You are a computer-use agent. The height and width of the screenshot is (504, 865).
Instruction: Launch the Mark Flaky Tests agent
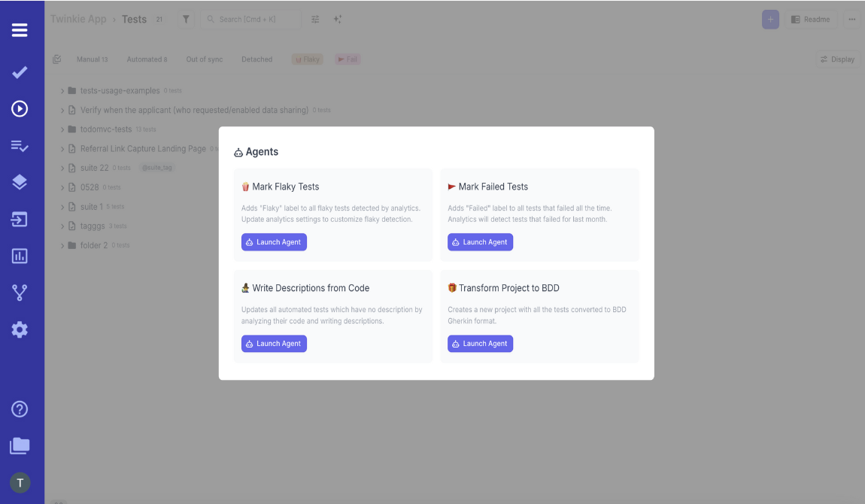[x=274, y=241]
